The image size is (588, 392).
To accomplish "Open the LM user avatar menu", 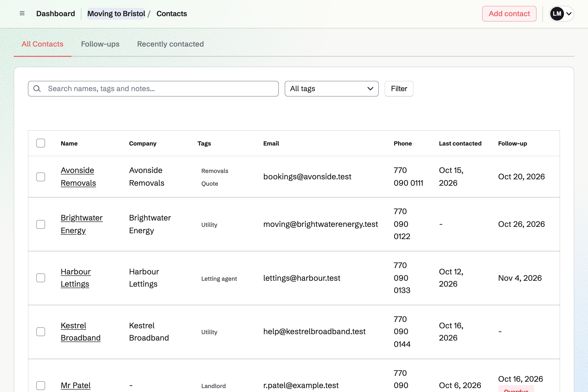I will point(557,14).
